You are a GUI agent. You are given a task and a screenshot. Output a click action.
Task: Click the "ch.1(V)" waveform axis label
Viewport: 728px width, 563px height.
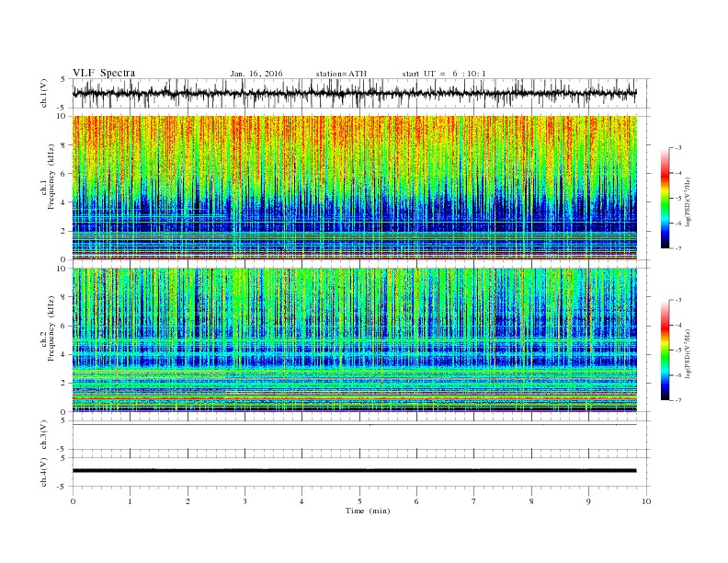[x=44, y=93]
